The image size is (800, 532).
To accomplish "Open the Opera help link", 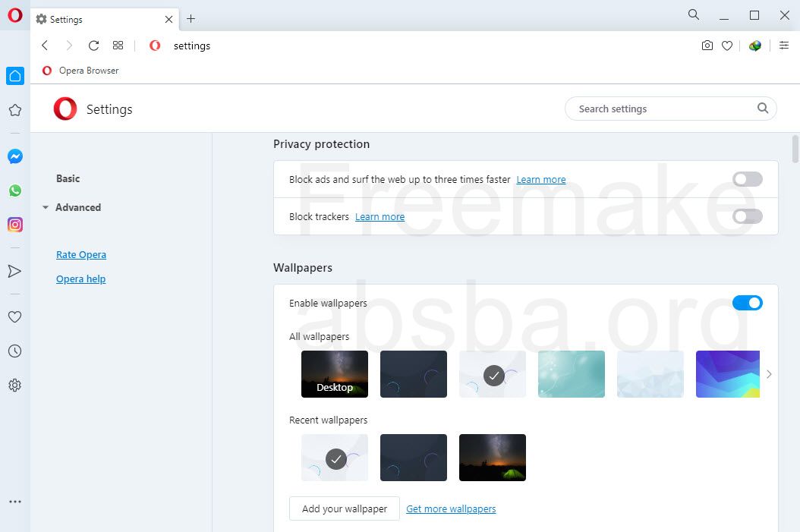I will (x=80, y=279).
